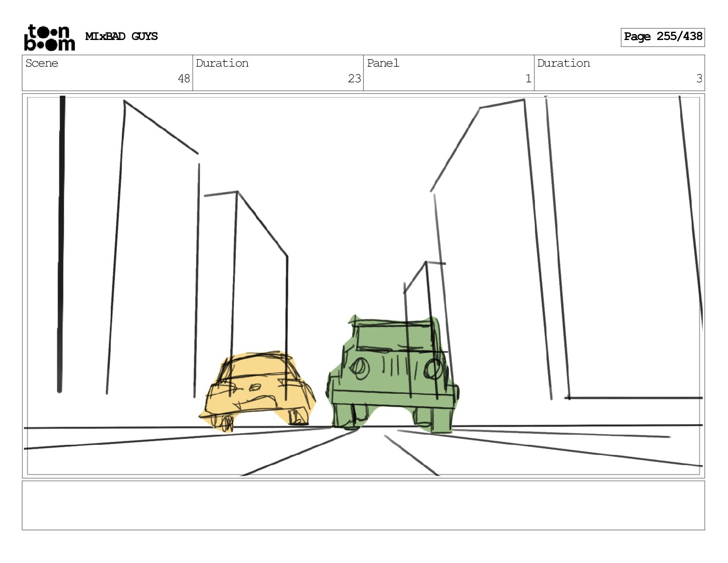
Task: Select the scene number 48
Action: pyautogui.click(x=184, y=79)
